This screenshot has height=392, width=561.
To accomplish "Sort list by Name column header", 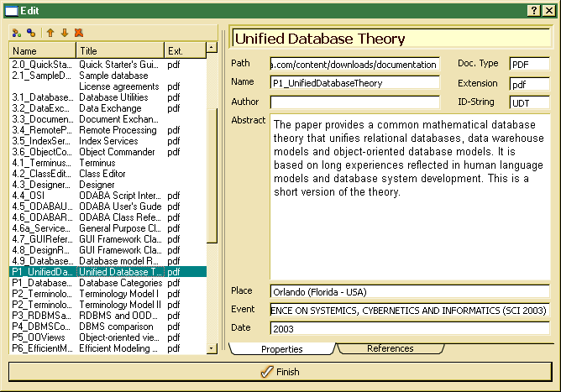I will tap(42, 51).
